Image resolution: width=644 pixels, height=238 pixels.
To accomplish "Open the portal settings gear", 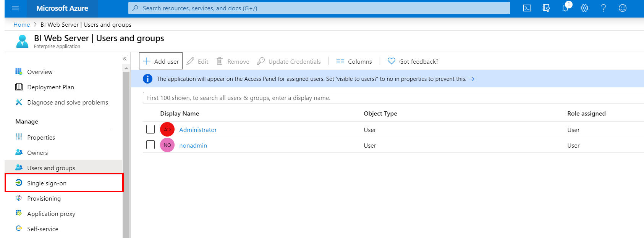I will coord(584,8).
